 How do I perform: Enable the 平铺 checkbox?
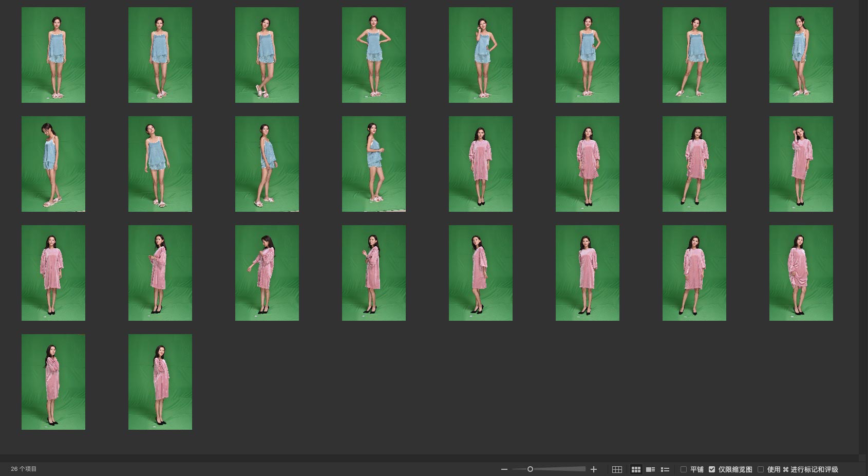tap(684, 469)
